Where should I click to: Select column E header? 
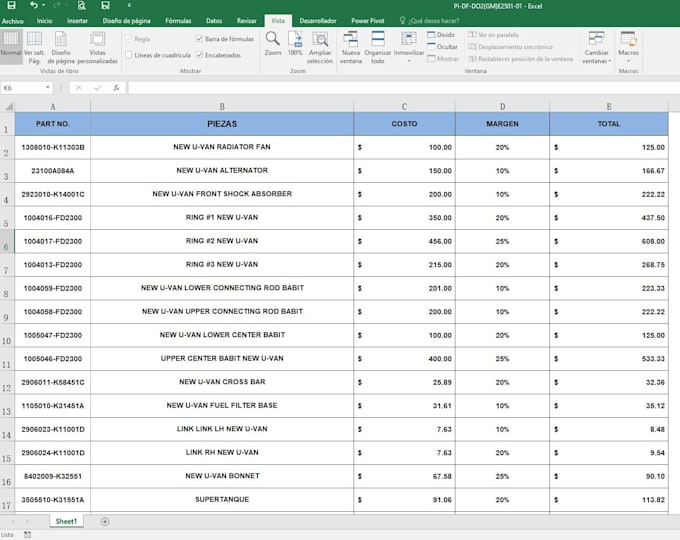point(608,107)
